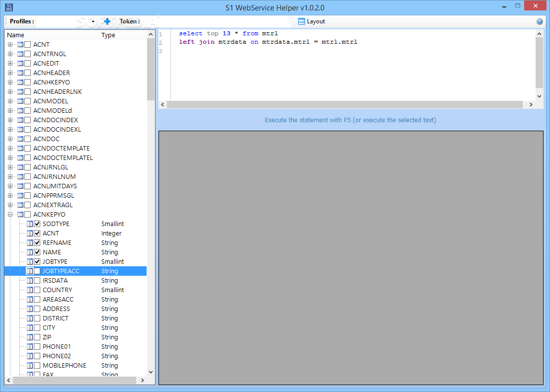Viewport: 550px width, 392px height.
Task: Click the table icon beside ACNEXTRAGL
Action: 20,205
